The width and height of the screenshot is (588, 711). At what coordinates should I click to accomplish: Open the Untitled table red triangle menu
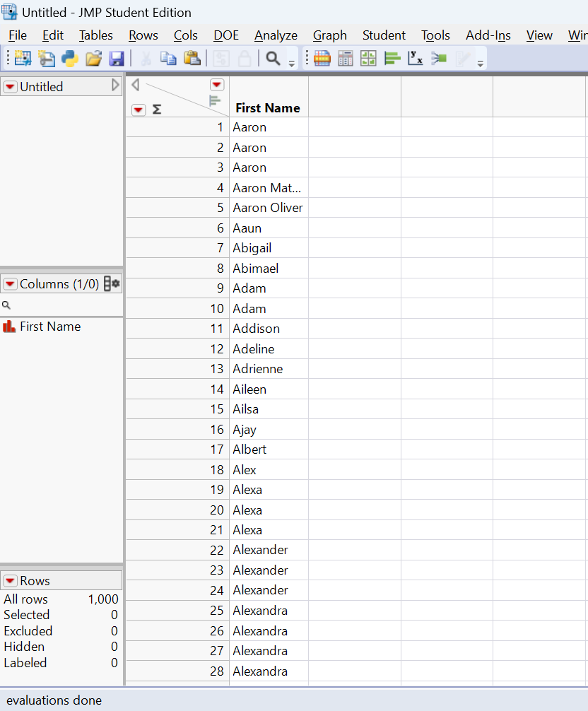11,87
